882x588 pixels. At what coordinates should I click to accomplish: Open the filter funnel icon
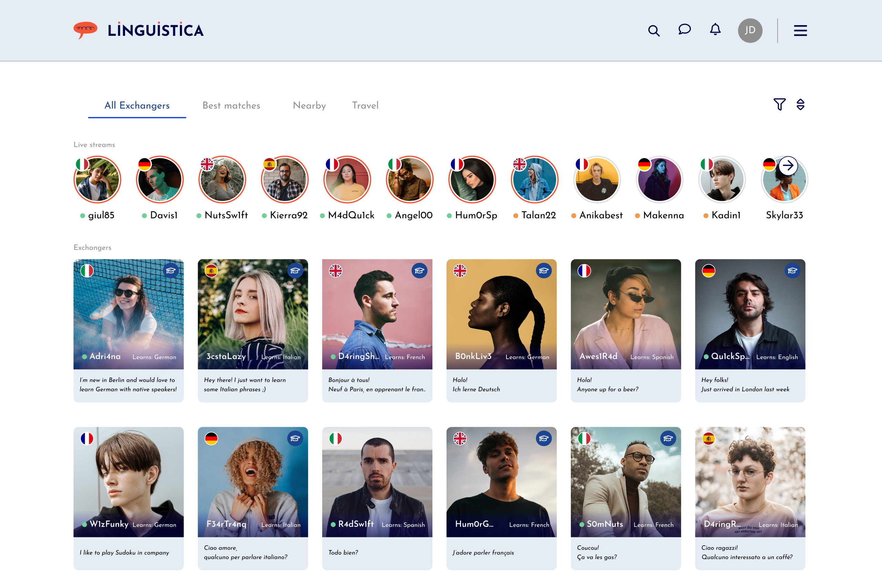coord(779,104)
